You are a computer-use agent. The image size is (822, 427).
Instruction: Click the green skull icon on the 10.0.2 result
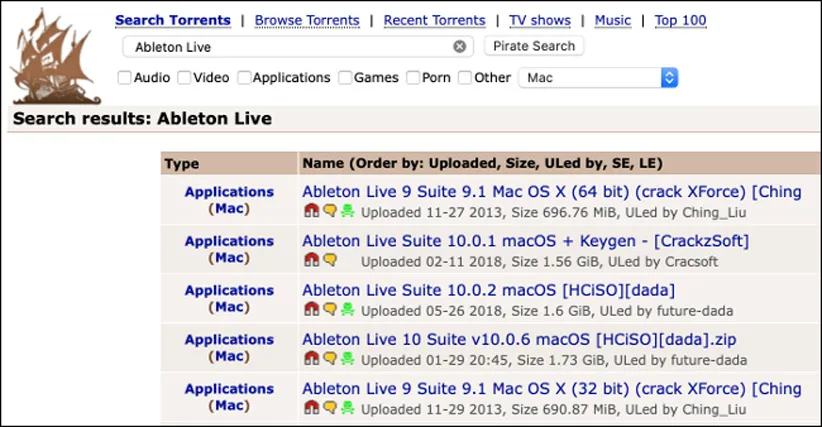point(347,309)
